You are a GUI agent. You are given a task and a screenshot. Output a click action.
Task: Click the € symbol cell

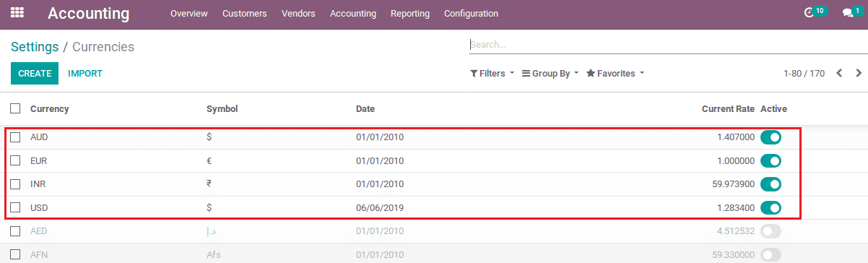click(209, 160)
